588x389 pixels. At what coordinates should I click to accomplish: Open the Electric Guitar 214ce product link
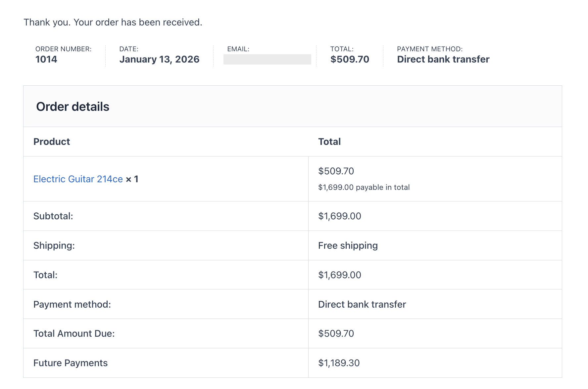(78, 179)
